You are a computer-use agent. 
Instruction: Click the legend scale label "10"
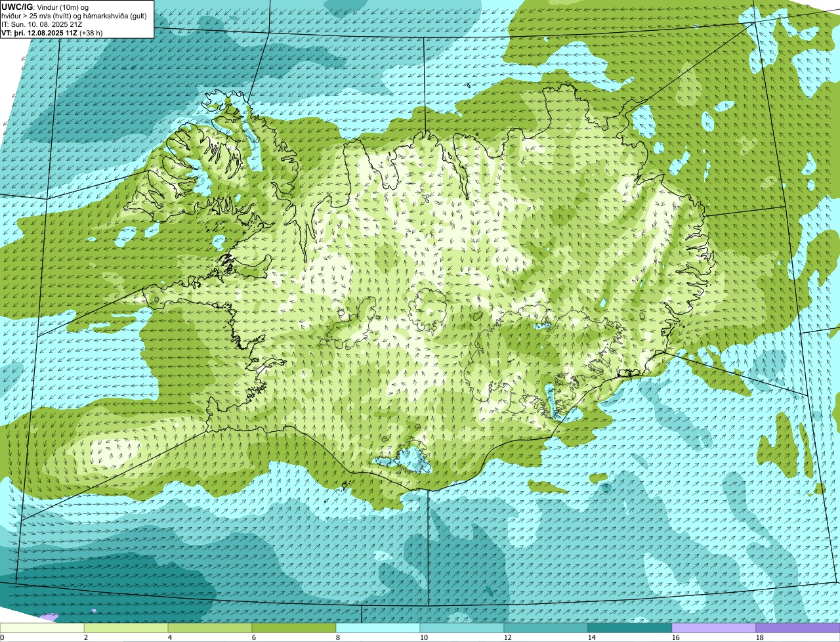[424, 637]
